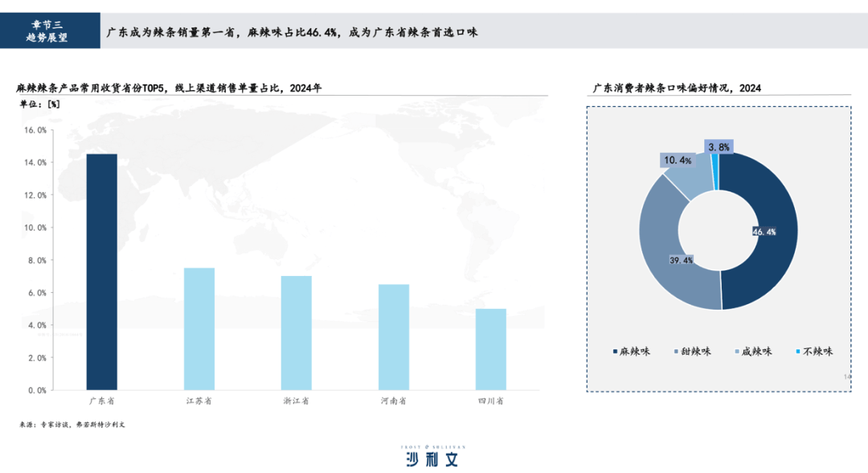Click the 来源 source note text
Viewport: 868px width, 473px height.
tap(72, 424)
